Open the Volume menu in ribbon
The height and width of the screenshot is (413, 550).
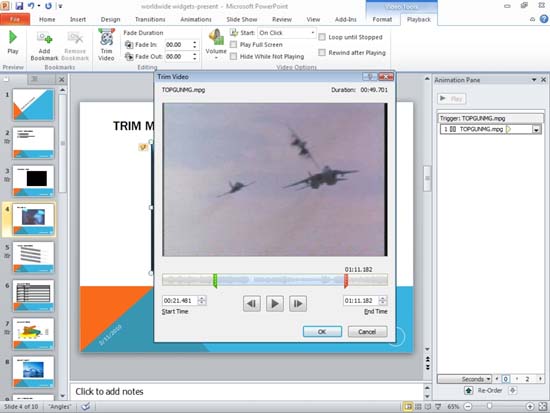[x=216, y=44]
